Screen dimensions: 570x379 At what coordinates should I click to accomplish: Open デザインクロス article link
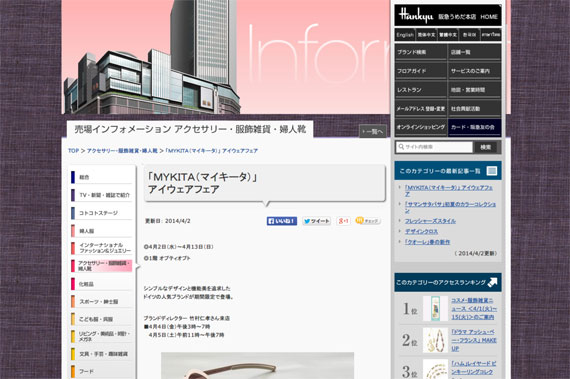[x=421, y=231]
